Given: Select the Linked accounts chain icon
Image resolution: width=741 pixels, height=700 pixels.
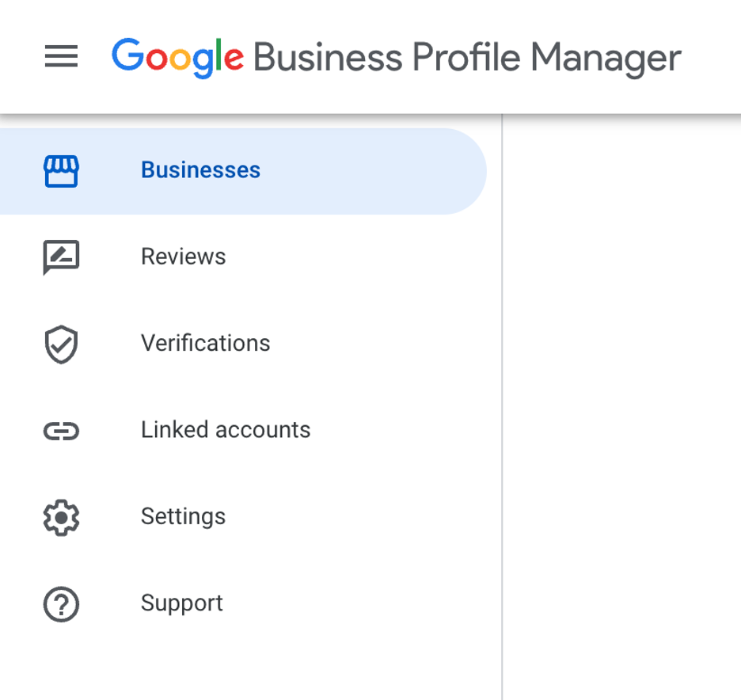Looking at the screenshot, I should [61, 430].
